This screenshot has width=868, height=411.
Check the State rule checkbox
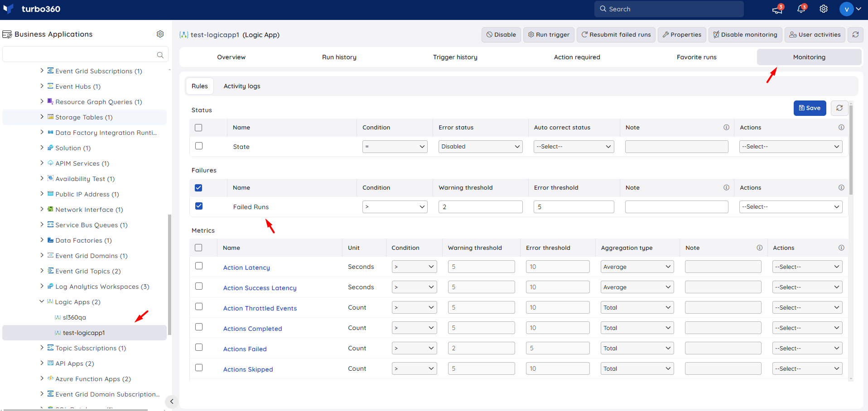198,146
